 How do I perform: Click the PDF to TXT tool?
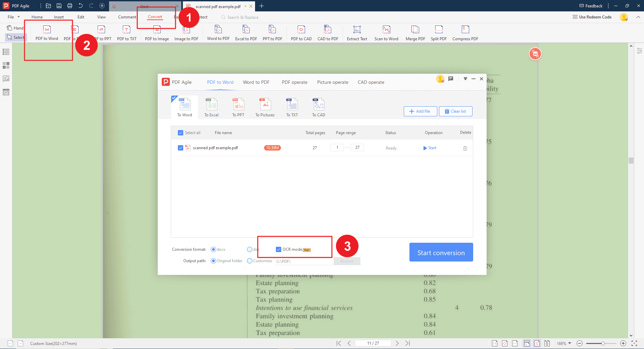[x=127, y=33]
